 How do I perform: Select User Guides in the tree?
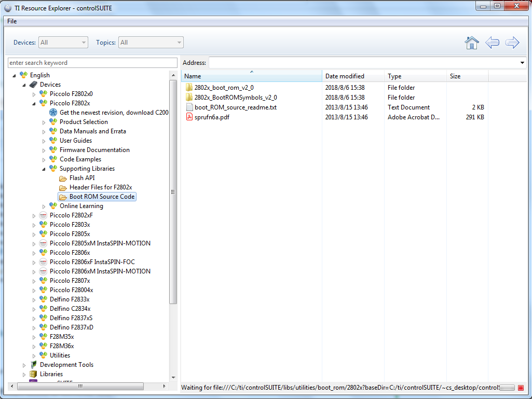[x=76, y=141]
